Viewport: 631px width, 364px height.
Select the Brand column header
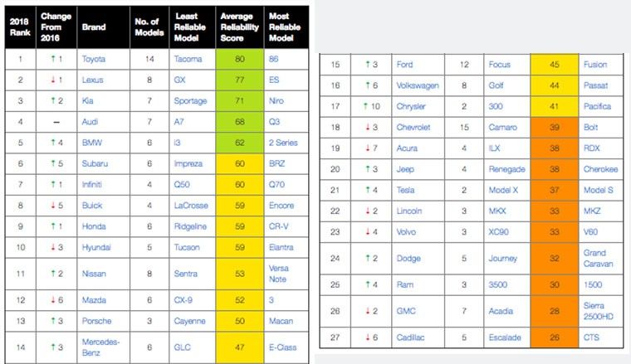click(94, 27)
